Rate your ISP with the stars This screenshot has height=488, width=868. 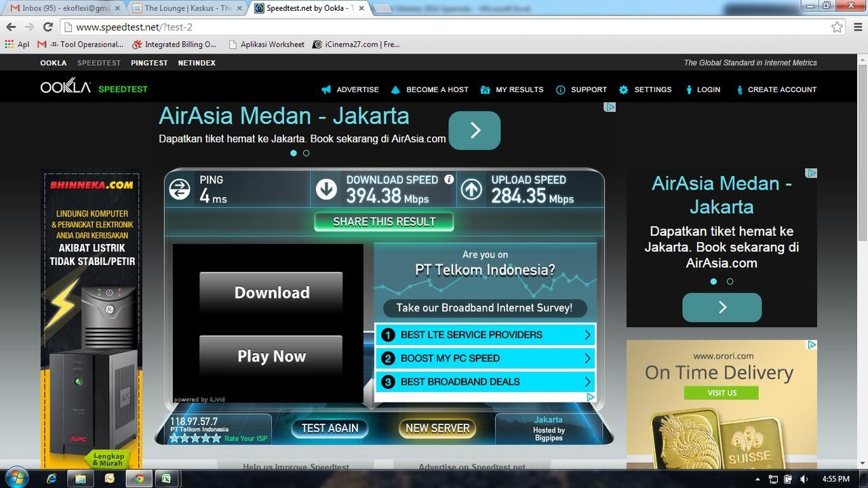(x=195, y=439)
